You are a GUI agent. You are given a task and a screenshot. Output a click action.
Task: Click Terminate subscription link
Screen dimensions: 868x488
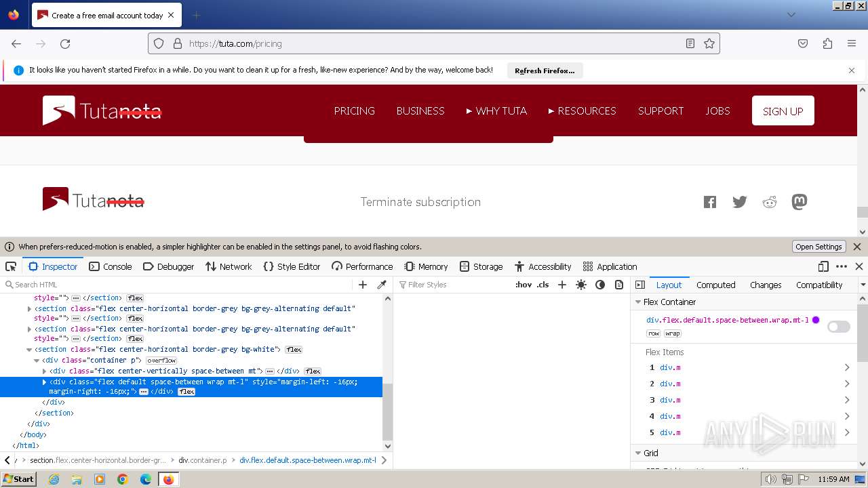click(420, 202)
